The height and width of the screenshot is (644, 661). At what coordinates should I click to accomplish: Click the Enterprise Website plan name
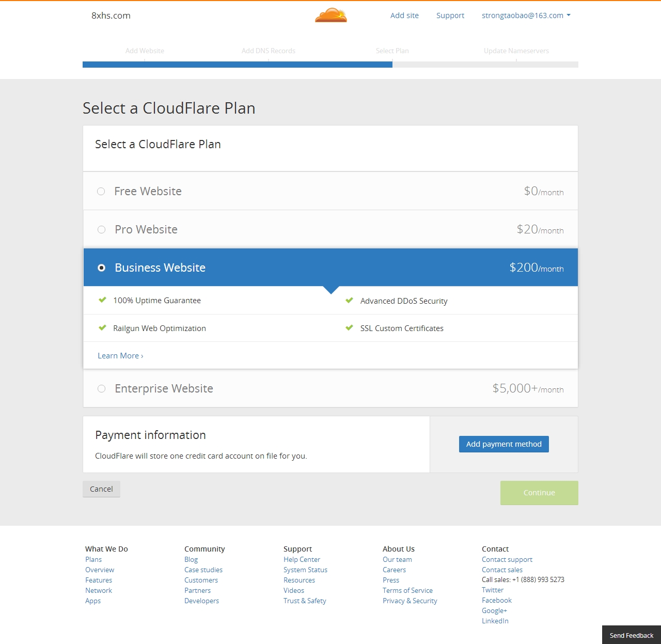pyautogui.click(x=164, y=388)
